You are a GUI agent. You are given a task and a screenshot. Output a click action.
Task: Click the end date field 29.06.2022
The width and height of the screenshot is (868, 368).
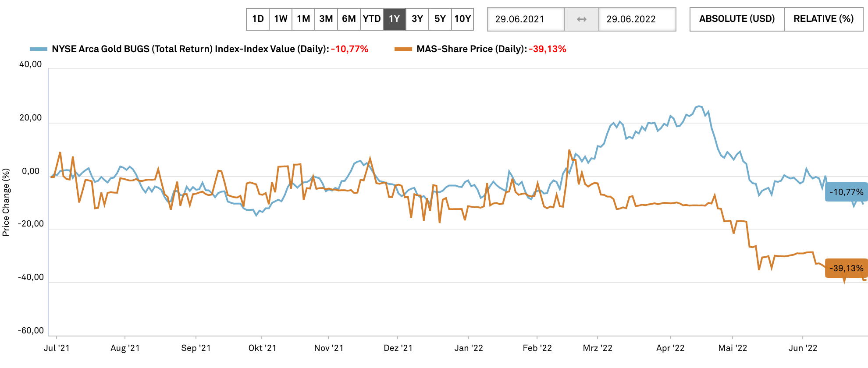pos(637,19)
